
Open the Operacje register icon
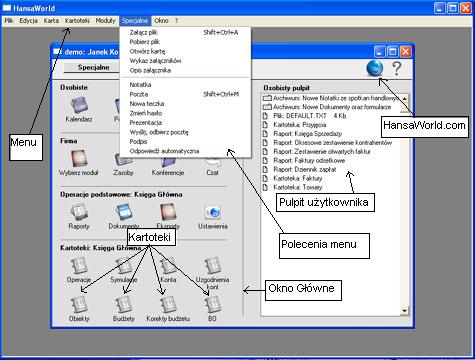pyautogui.click(x=79, y=266)
